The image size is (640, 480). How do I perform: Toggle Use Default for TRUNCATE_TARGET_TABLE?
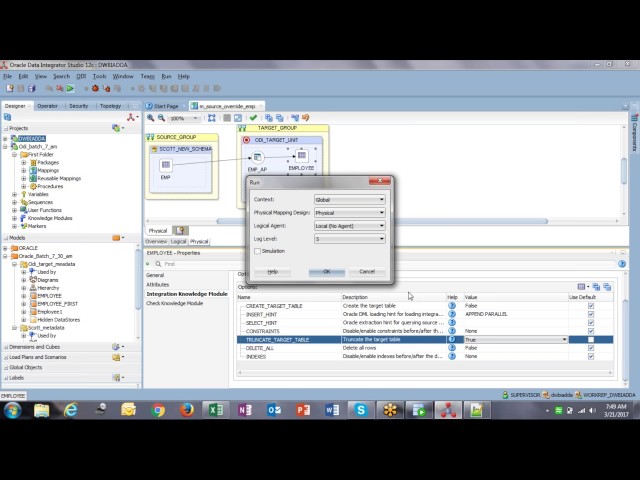[591, 340]
